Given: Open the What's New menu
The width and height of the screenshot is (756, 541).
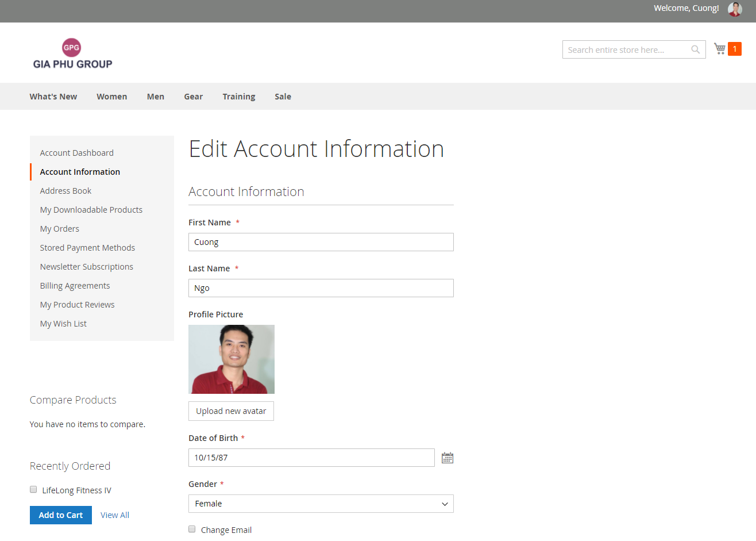Looking at the screenshot, I should [x=53, y=97].
